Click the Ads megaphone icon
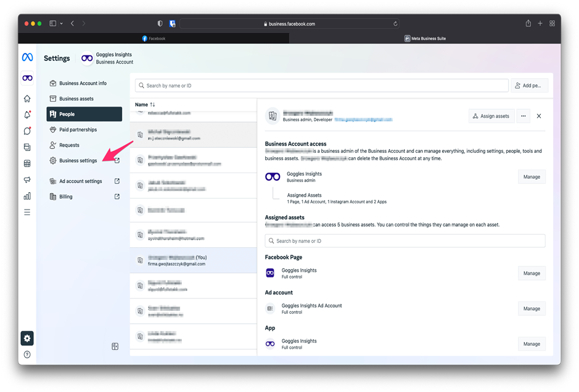The image size is (579, 392). (27, 180)
